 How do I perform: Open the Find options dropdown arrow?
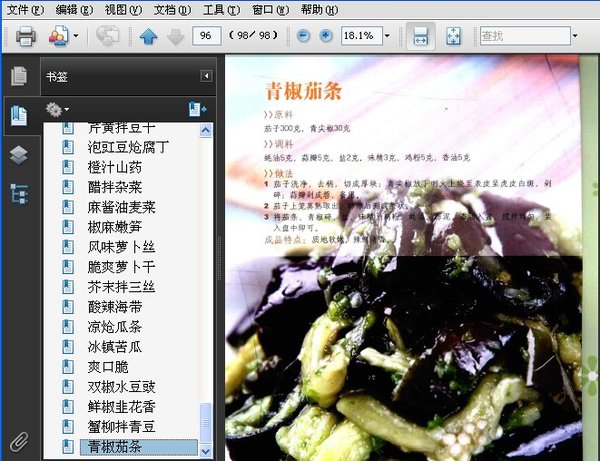[x=575, y=36]
